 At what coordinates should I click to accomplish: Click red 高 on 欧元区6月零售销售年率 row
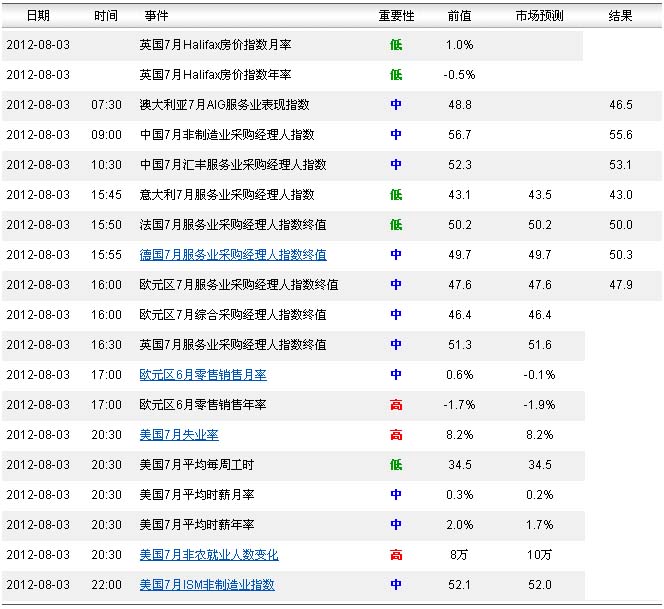pyautogui.click(x=396, y=405)
